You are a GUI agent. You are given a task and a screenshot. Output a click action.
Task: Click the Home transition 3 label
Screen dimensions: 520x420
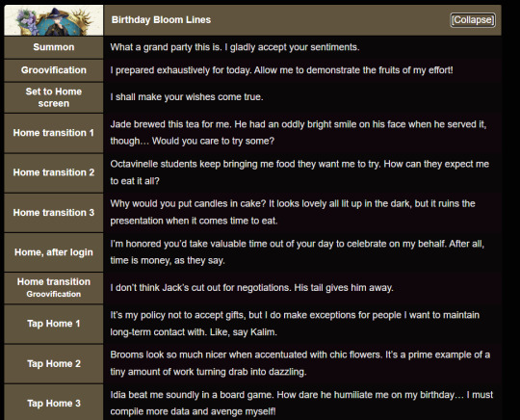[54, 213]
